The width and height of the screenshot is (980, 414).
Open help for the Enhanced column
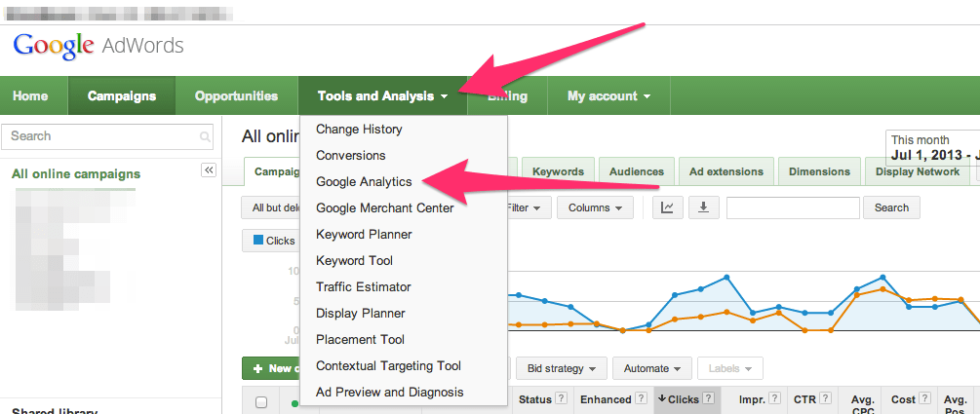(x=641, y=399)
